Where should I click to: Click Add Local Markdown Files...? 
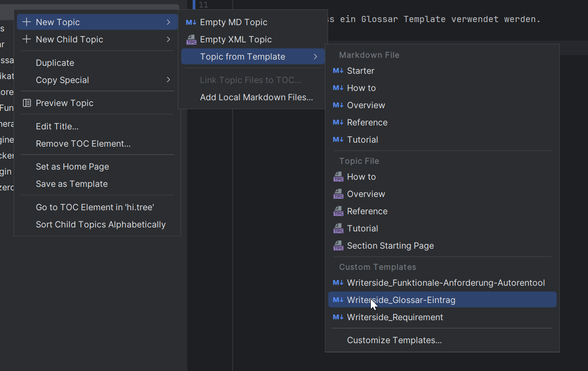tap(256, 97)
